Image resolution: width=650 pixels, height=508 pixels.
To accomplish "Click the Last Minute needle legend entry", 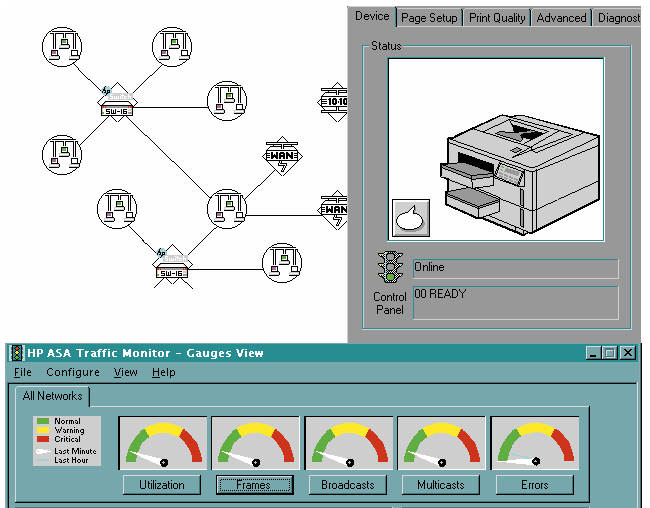I will (66, 451).
